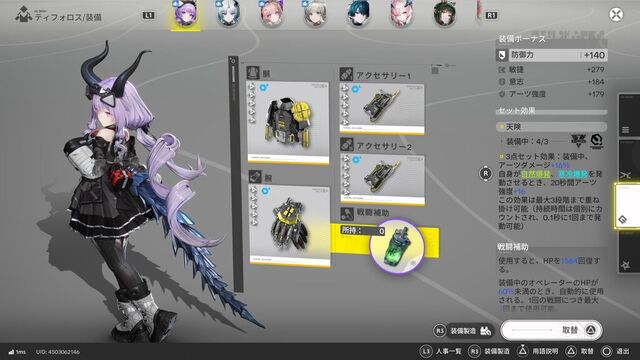Image resolution: width=640 pixels, height=360 pixels.
Task: Open 人事一覧 in the bottom bar
Action: tap(440, 351)
